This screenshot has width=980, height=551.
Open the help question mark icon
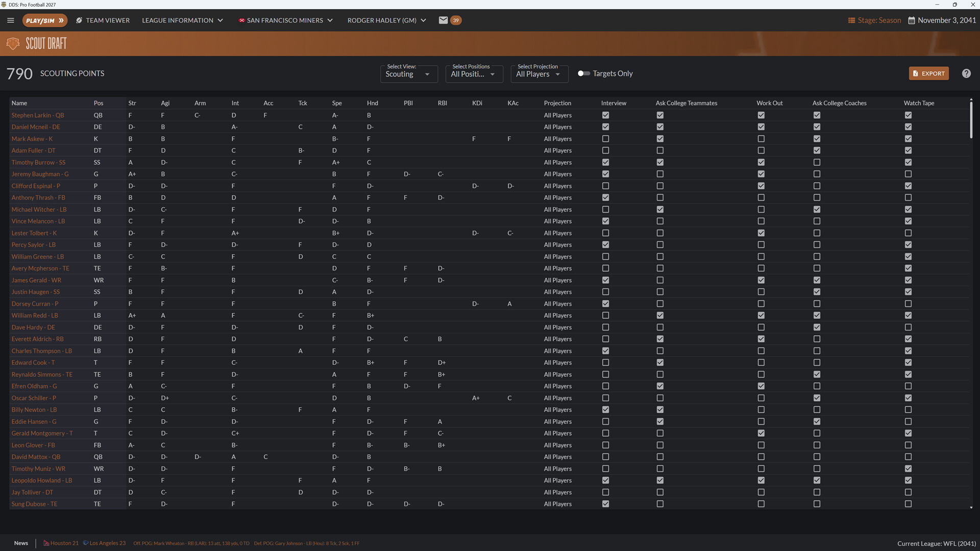click(966, 73)
